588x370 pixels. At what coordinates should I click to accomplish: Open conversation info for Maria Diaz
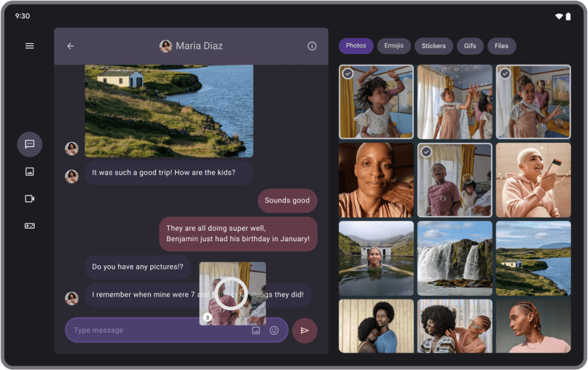(312, 46)
